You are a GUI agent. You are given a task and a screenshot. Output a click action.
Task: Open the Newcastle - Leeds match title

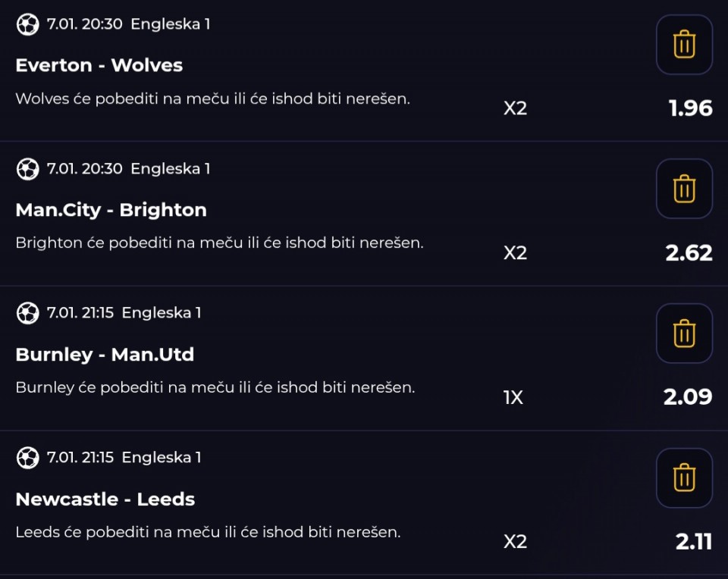click(105, 499)
